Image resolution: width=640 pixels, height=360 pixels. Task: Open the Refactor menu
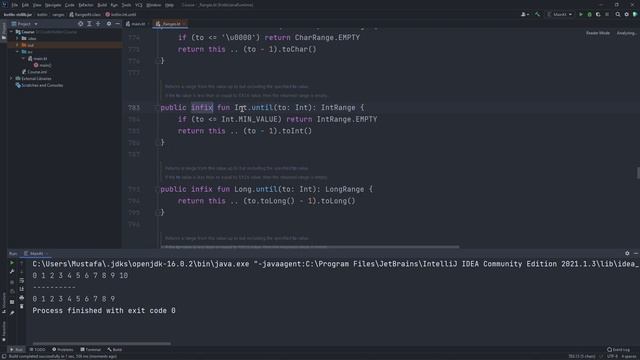pos(86,5)
